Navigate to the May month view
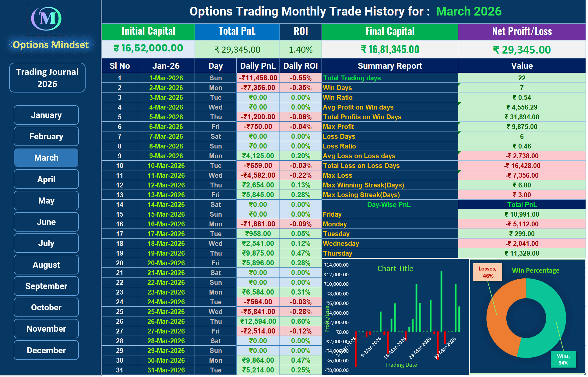The image size is (588, 377). [x=46, y=201]
